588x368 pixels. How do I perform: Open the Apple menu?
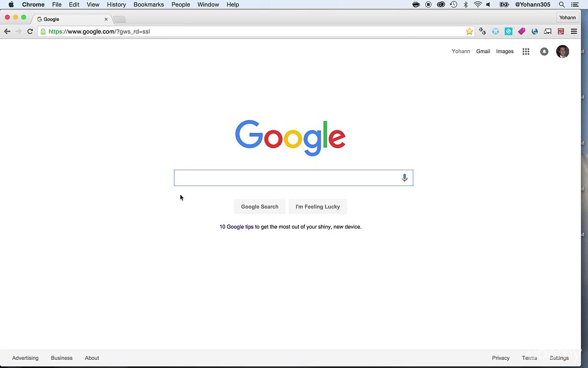click(x=11, y=5)
